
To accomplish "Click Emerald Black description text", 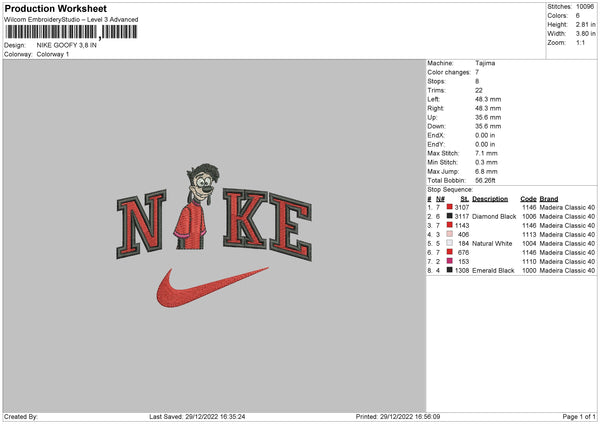I will coord(493,271).
